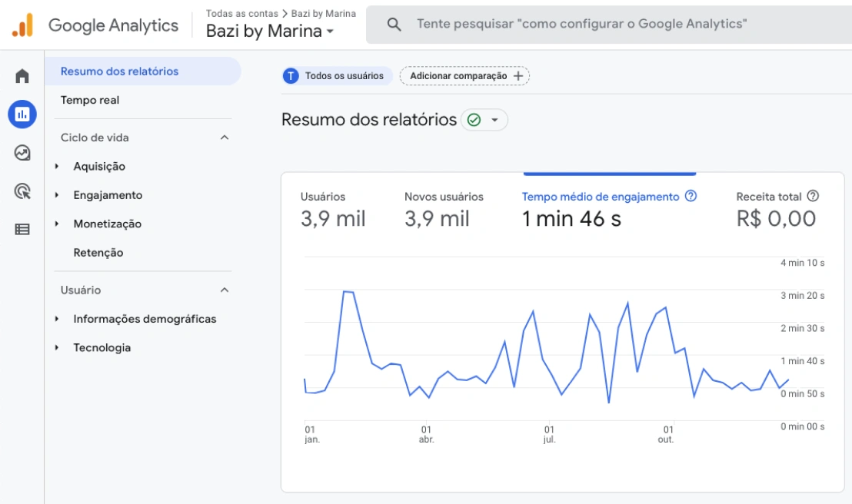Open the Configure table icon
Image resolution: width=852 pixels, height=504 pixels.
pyautogui.click(x=22, y=229)
